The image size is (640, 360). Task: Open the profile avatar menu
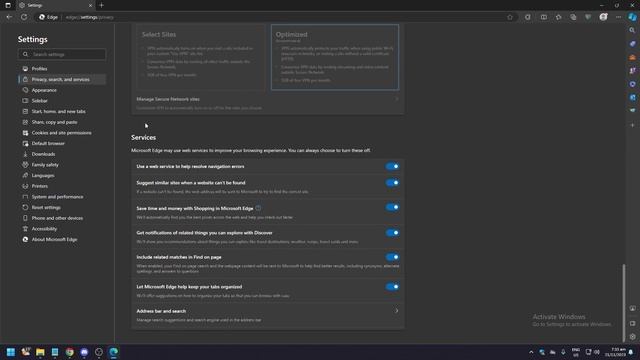click(x=603, y=17)
